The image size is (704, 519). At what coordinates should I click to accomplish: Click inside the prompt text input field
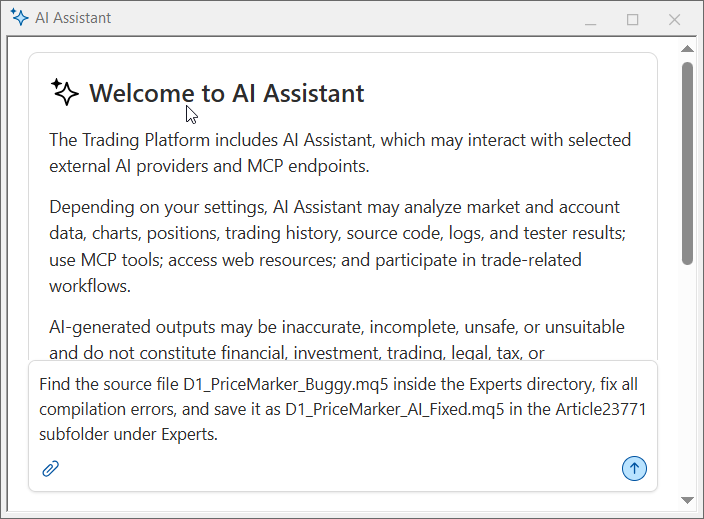343,425
